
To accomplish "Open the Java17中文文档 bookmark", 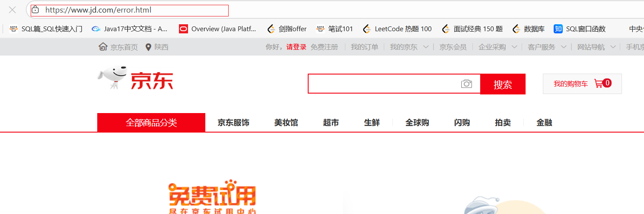I will pos(130,29).
